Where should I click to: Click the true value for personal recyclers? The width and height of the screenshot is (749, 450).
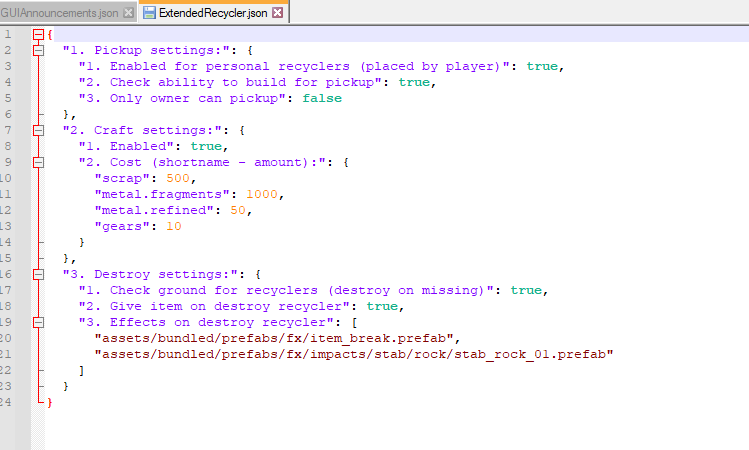pyautogui.click(x=542, y=66)
